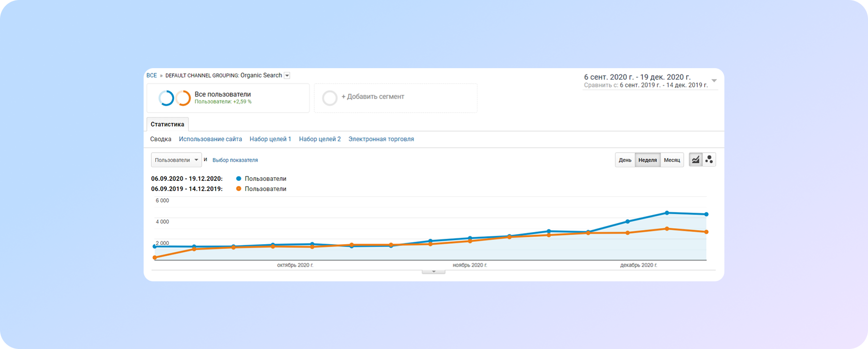Image resolution: width=868 pixels, height=349 pixels.
Task: Open the date range picker arrow
Action: click(714, 81)
